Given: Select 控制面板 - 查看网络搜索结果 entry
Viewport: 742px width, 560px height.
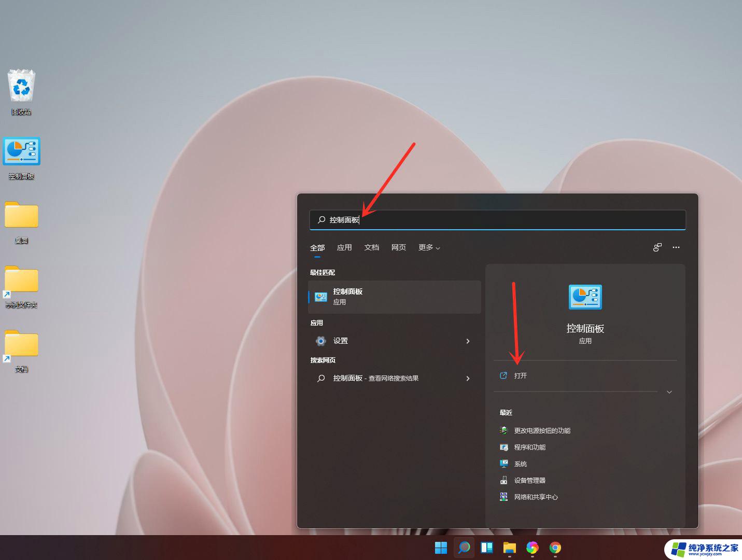Looking at the screenshot, I should tap(395, 378).
